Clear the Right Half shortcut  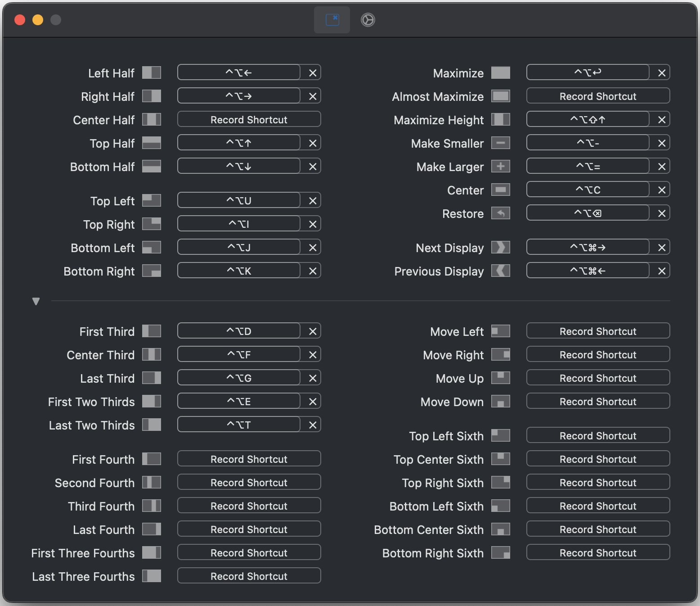pyautogui.click(x=313, y=96)
